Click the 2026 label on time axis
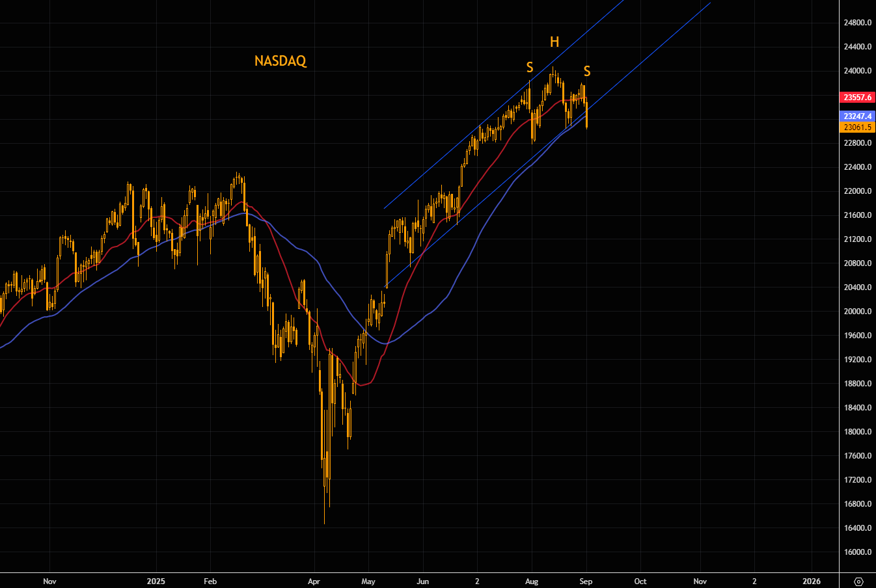This screenshot has width=876, height=588. click(812, 581)
